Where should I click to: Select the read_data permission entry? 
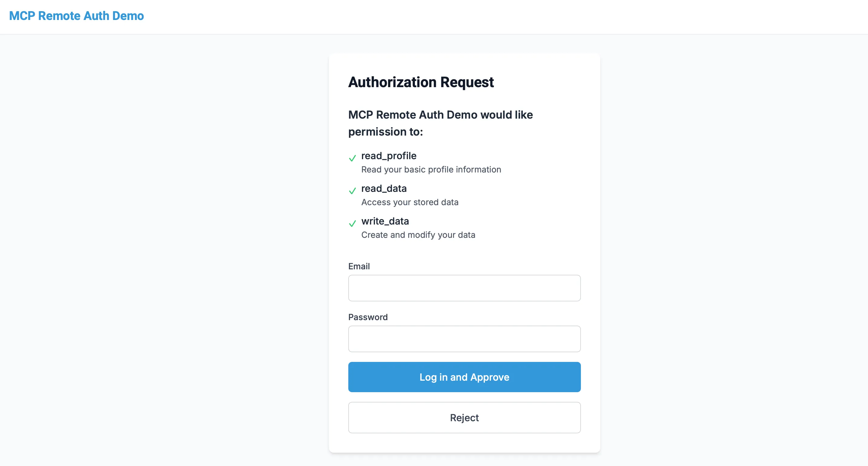click(x=384, y=189)
